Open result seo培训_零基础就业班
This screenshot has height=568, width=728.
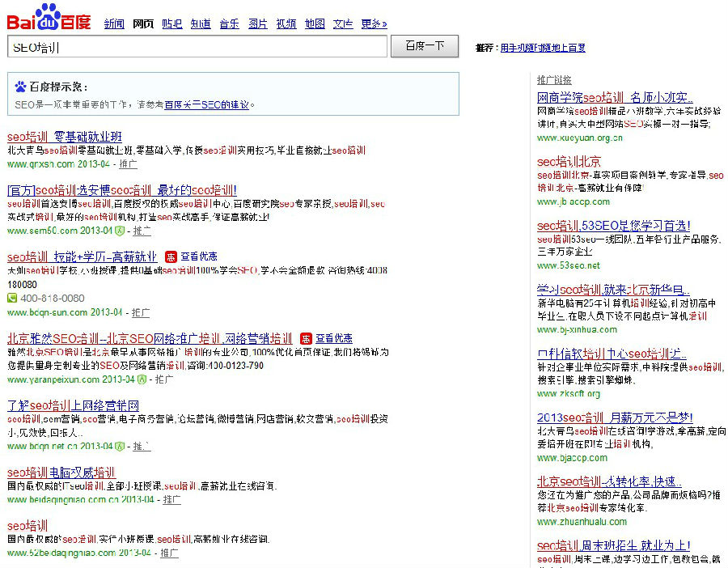tap(65, 137)
